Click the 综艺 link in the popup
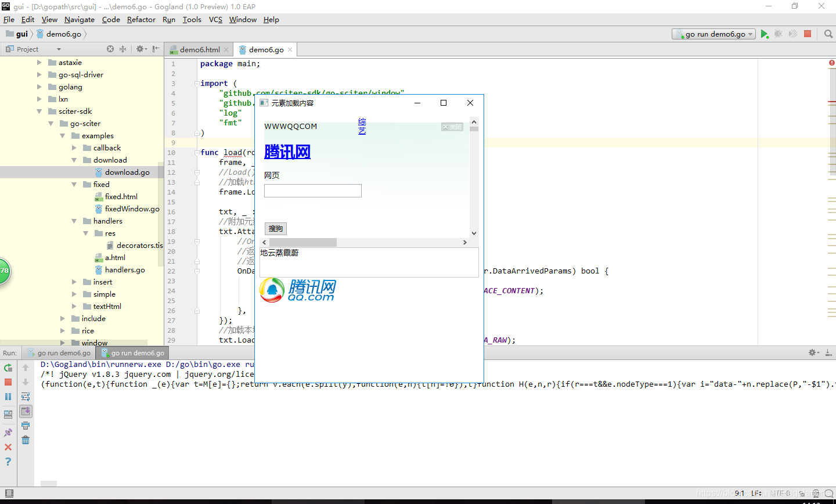 (362, 126)
